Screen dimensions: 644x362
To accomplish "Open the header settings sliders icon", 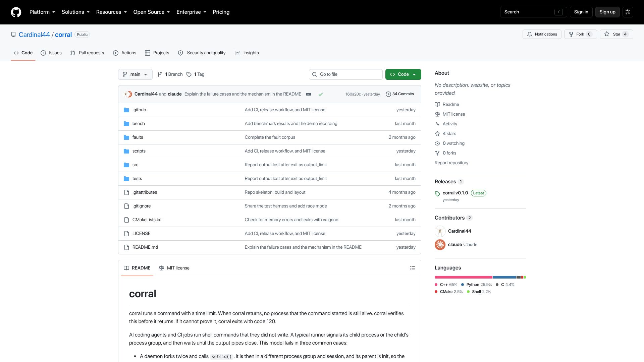I will 628,12.
